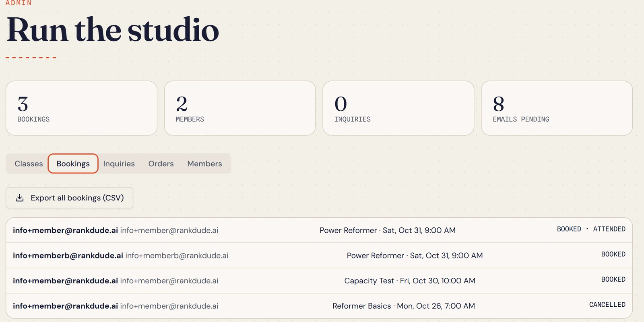Open the Inquiries tab
The width and height of the screenshot is (644, 322).
(119, 164)
